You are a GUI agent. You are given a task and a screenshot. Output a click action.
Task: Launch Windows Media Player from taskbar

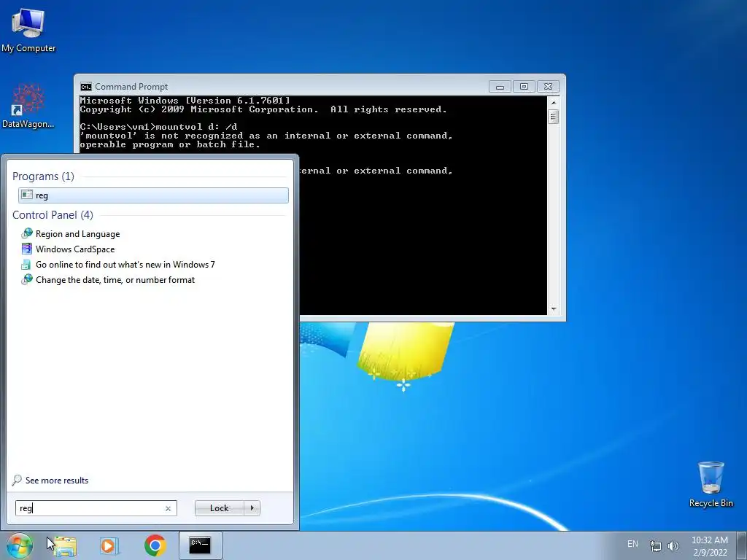tap(109, 545)
